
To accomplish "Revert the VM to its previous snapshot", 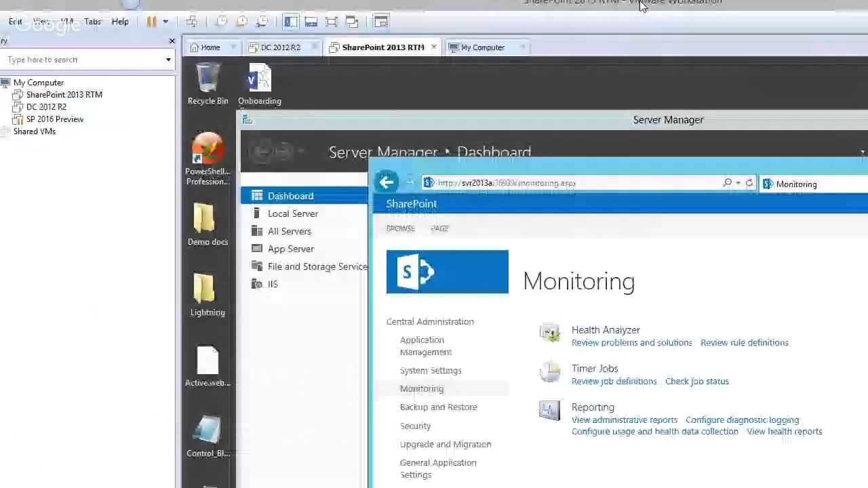I will pos(241,22).
